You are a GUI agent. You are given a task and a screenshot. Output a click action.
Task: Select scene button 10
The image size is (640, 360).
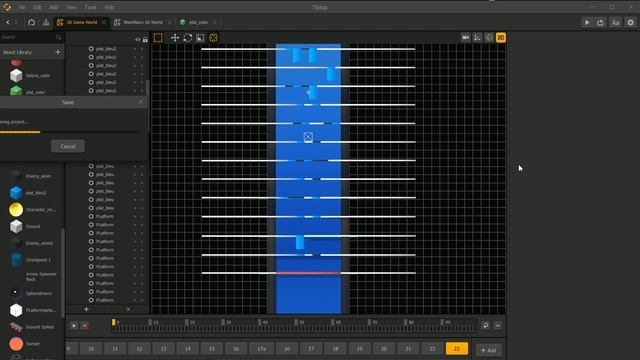tap(91, 349)
